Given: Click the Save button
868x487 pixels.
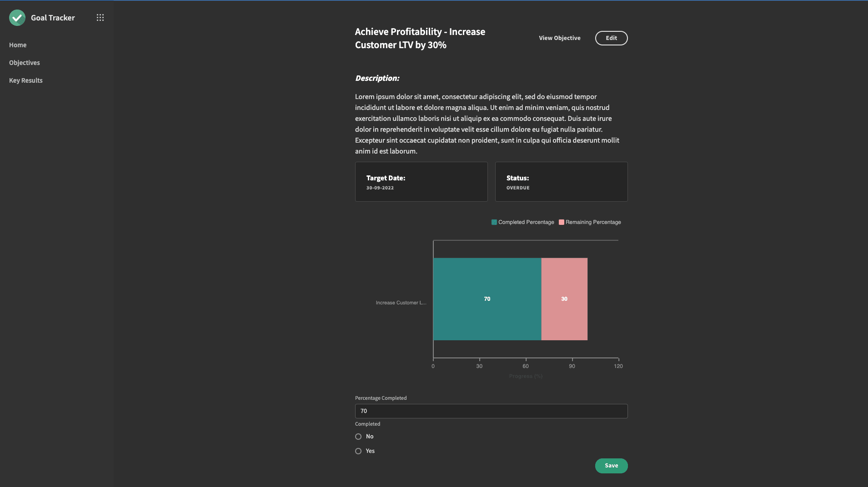Looking at the screenshot, I should click(611, 466).
